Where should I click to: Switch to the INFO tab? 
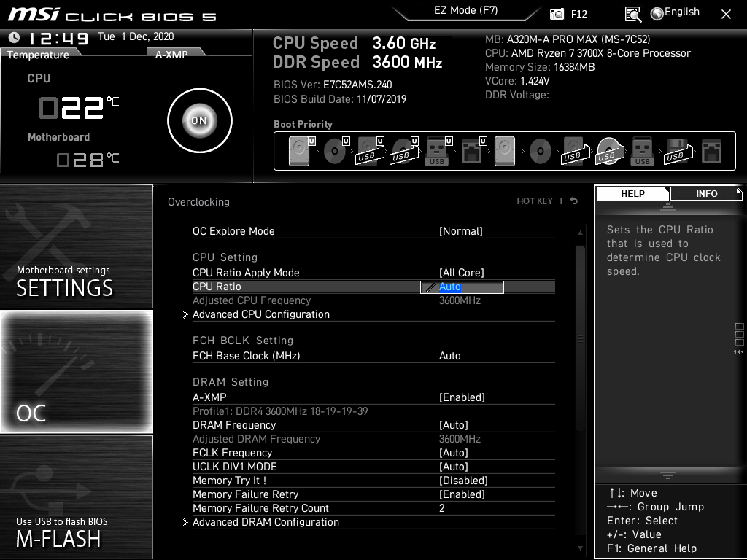coord(706,193)
